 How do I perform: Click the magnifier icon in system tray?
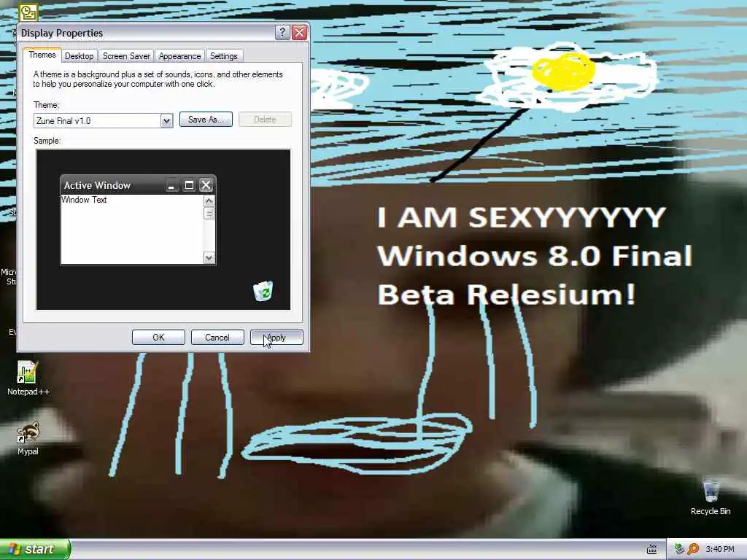(693, 549)
